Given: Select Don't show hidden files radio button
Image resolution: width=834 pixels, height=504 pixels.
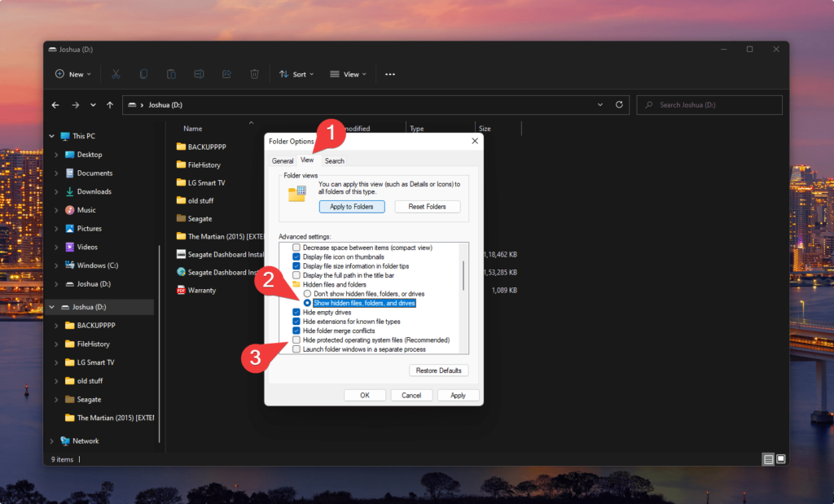Looking at the screenshot, I should (307, 293).
